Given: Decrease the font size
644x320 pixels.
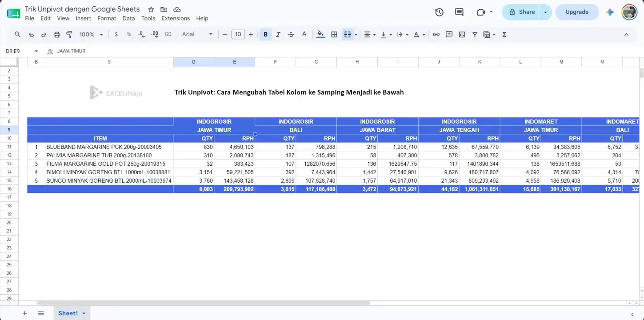Looking at the screenshot, I should click(x=225, y=34).
